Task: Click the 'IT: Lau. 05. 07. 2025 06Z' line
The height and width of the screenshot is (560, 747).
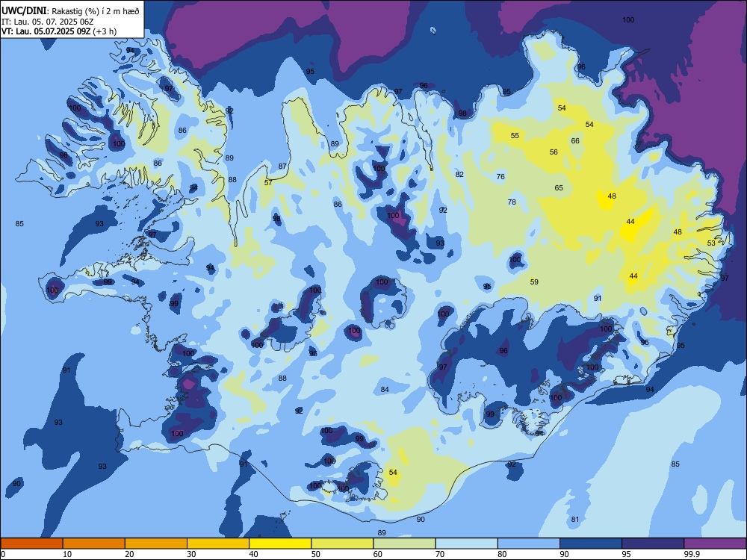Action: [49, 22]
